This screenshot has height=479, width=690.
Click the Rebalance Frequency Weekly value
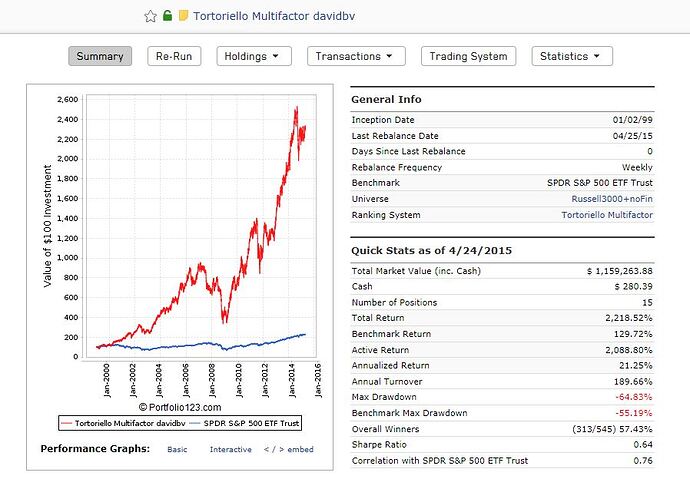click(x=637, y=168)
